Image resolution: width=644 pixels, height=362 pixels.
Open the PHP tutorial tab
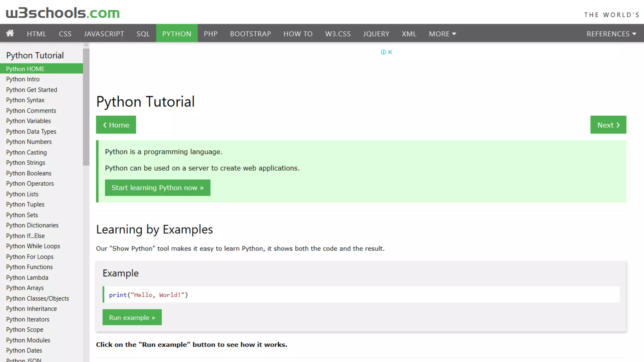(x=211, y=34)
